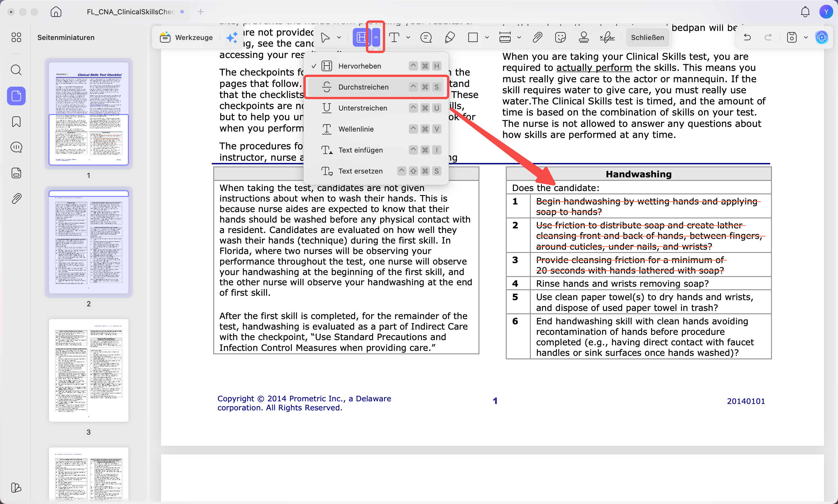Choose Unterstreichen from the markup menu
Image resolution: width=838 pixels, height=504 pixels.
pos(376,108)
